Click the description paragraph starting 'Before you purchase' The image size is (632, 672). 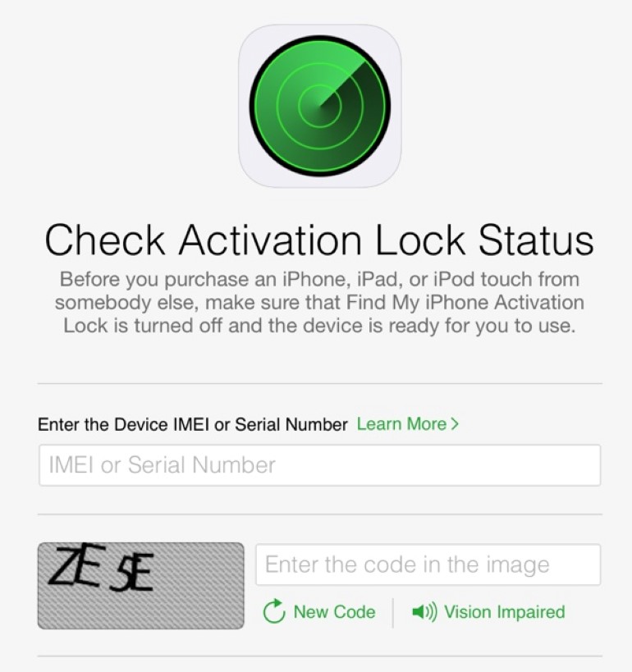[x=319, y=303]
